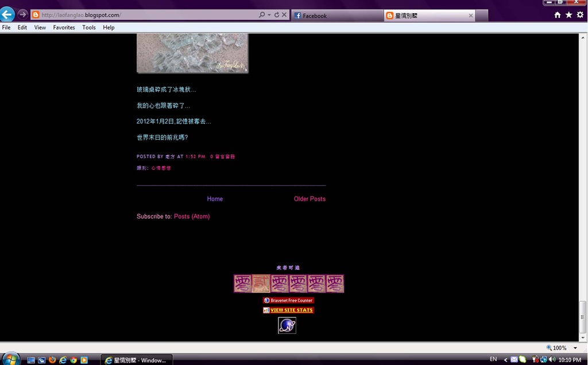The height and width of the screenshot is (365, 588).
Task: Close the 星情別墅 tab
Action: coord(471,16)
